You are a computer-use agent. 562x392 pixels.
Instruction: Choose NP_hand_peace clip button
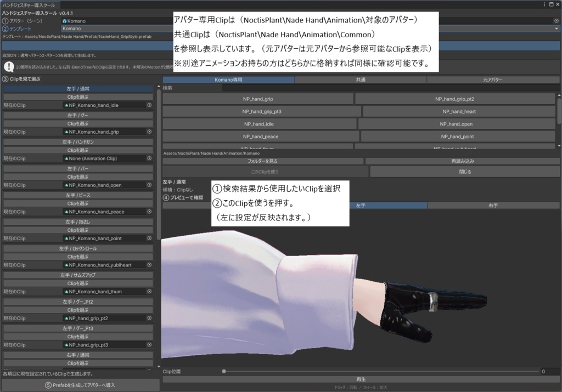click(261, 137)
